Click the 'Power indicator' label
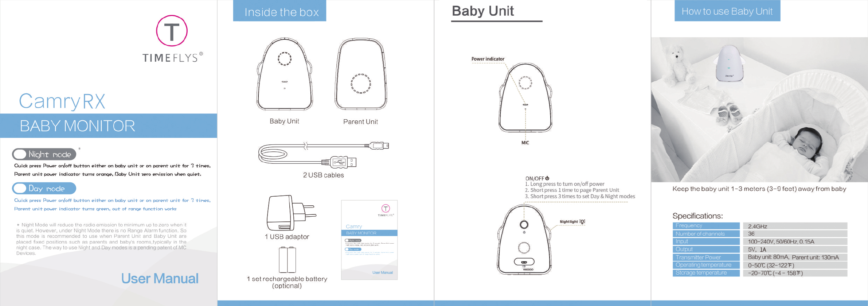This screenshot has height=306, width=868. 488,59
